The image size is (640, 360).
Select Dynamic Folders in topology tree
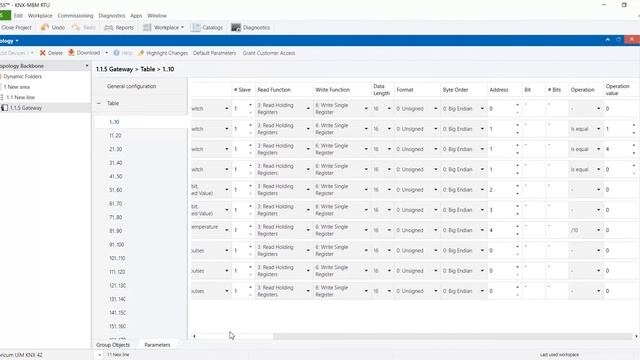point(22,76)
